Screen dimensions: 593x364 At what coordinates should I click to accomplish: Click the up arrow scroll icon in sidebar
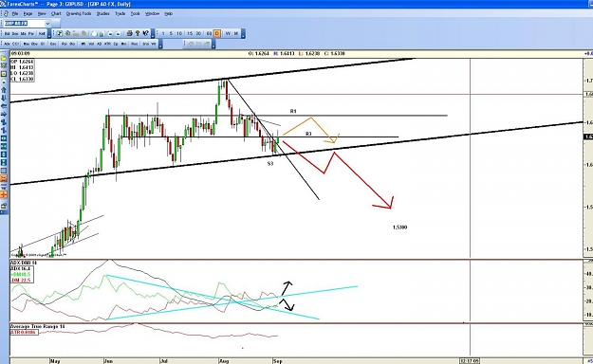point(4,90)
